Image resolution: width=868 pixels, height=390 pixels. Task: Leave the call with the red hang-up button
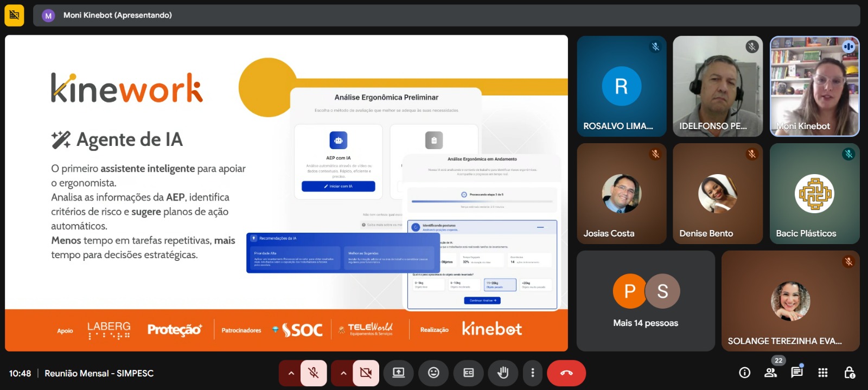pyautogui.click(x=566, y=373)
